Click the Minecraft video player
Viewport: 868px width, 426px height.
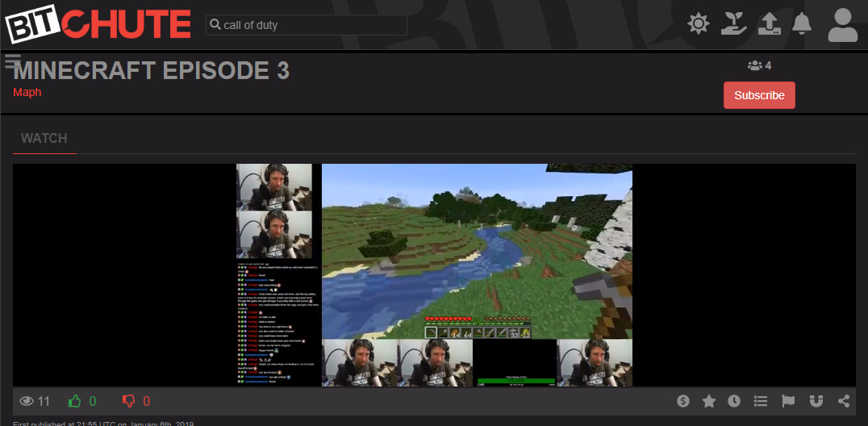coord(434,275)
